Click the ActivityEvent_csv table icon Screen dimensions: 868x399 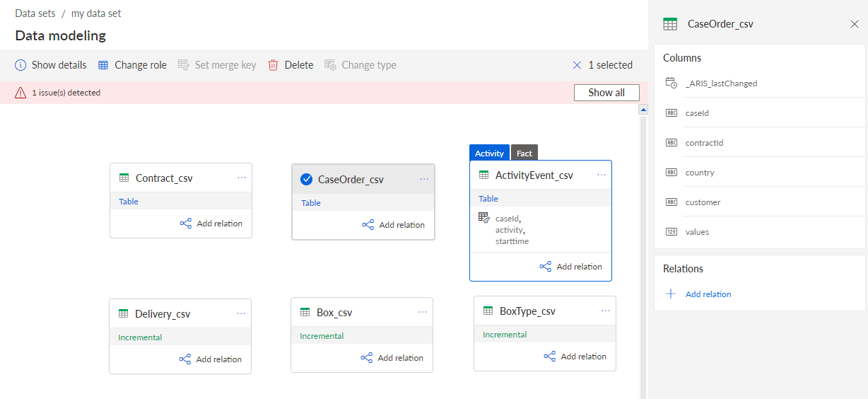[484, 175]
